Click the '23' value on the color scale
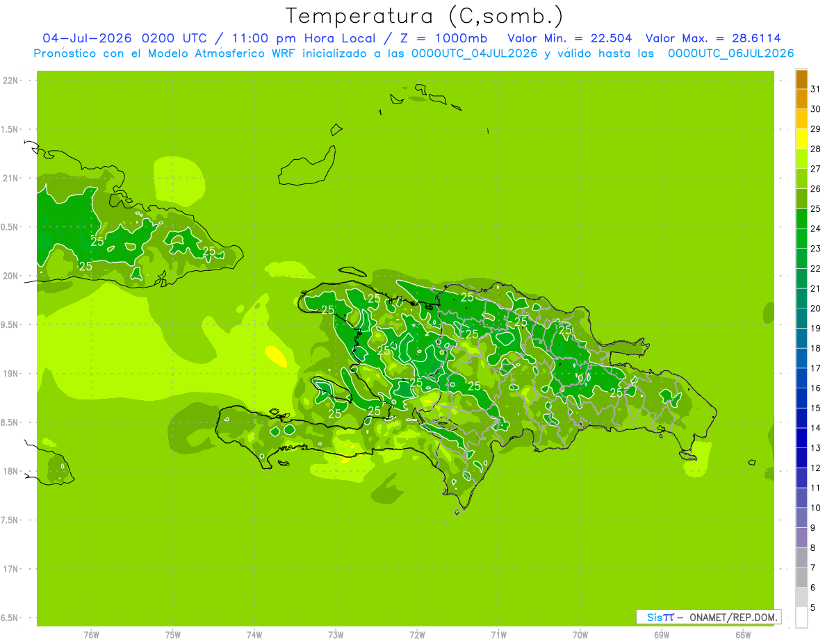The width and height of the screenshot is (834, 644). pos(815,249)
